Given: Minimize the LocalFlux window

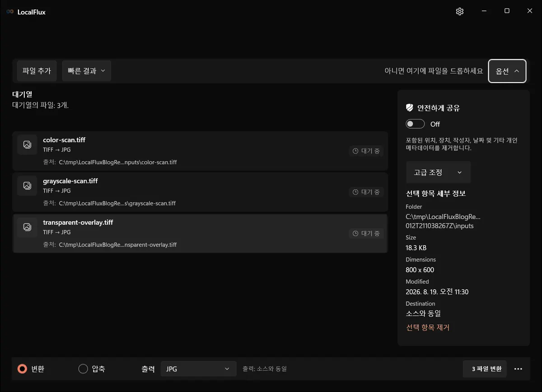Looking at the screenshot, I should pos(484,11).
